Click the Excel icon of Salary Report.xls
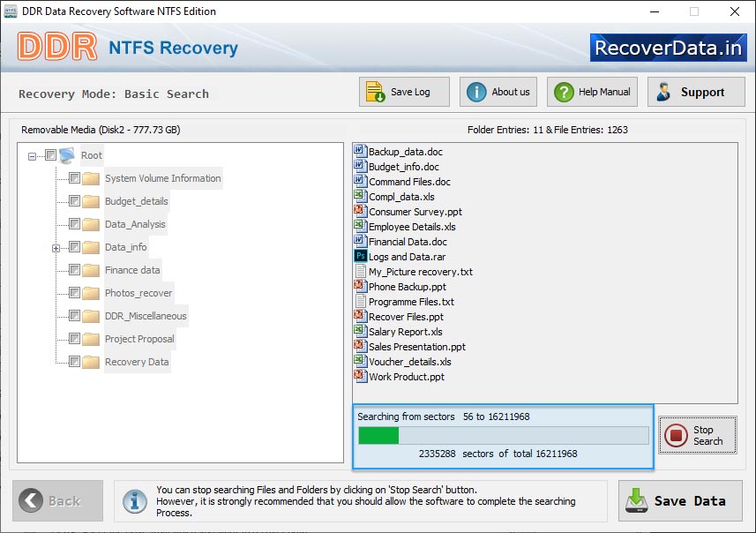Viewport: 756px width, 533px height. (360, 331)
